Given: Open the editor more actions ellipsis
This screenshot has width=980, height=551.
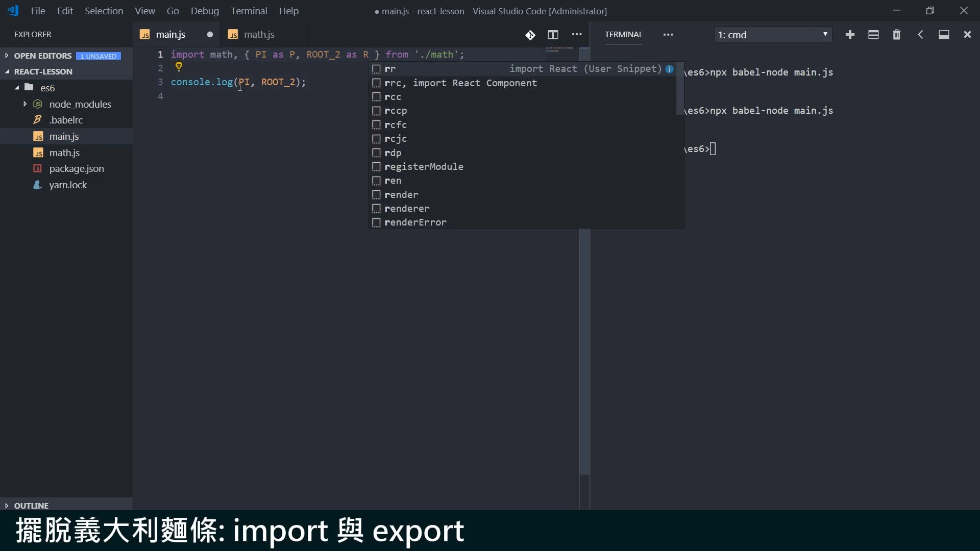Looking at the screenshot, I should 577,35.
